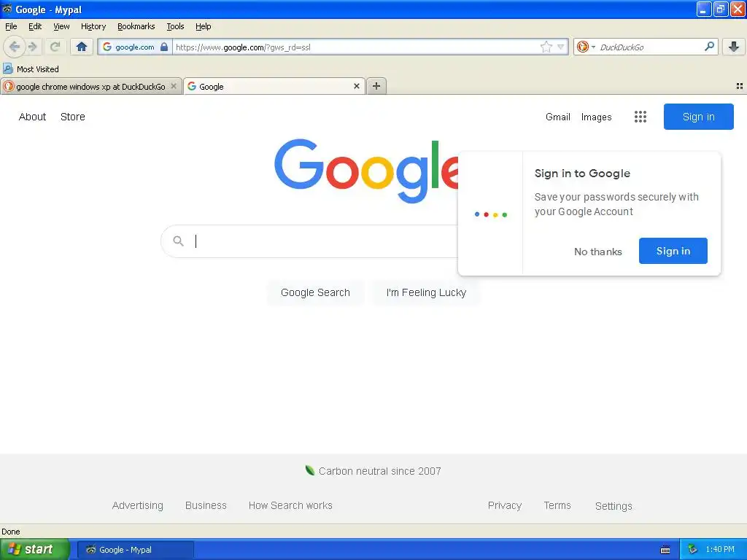Viewport: 747px width, 560px height.
Task: Open the Store link
Action: pyautogui.click(x=73, y=117)
